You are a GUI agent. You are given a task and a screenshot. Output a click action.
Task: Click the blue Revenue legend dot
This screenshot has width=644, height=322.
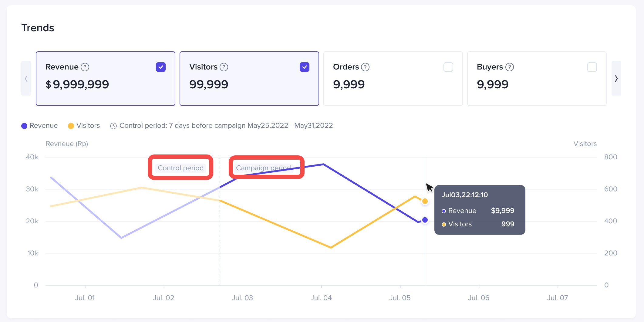point(24,126)
